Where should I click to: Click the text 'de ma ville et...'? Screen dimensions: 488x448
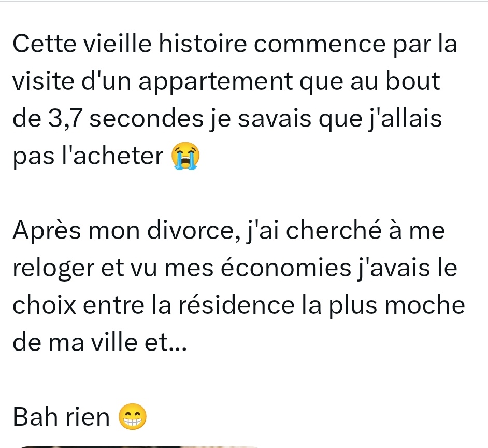99,342
